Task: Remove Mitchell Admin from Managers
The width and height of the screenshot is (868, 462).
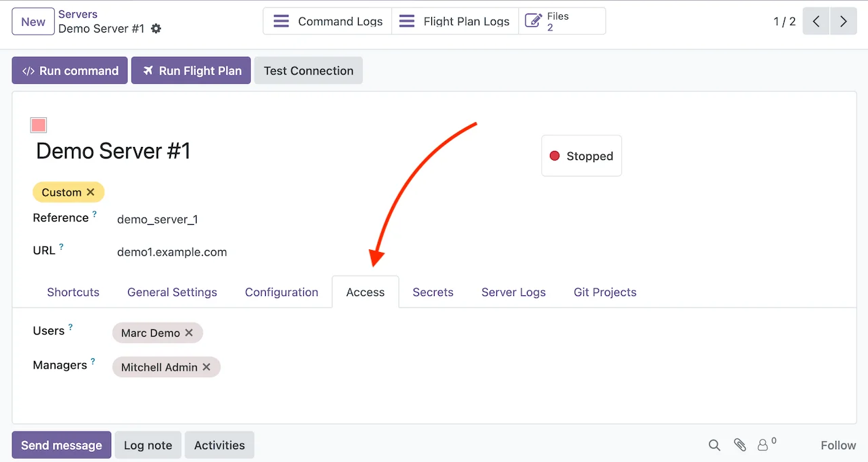Action: pos(207,367)
